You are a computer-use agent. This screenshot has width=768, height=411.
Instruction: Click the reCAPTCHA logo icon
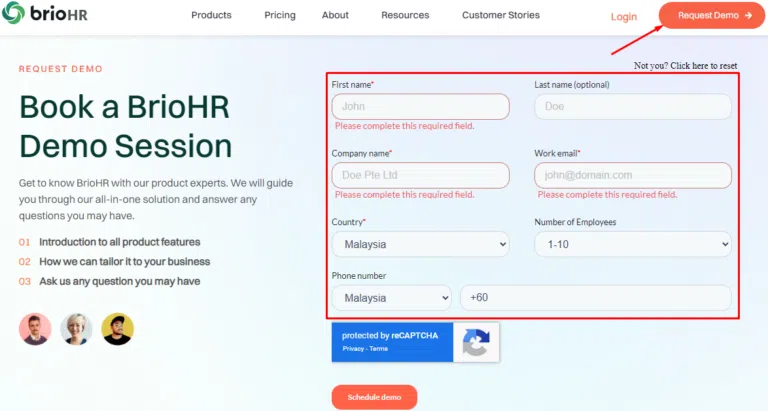coord(476,342)
